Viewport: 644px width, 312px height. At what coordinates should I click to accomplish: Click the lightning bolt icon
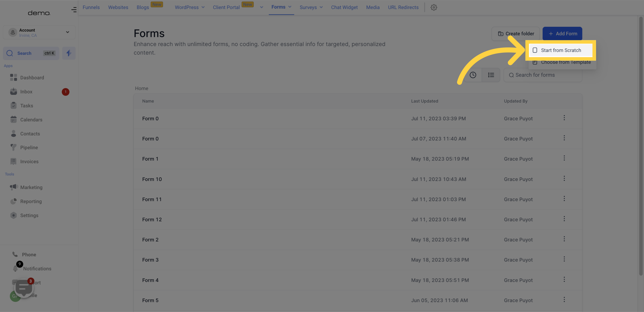[x=69, y=53]
